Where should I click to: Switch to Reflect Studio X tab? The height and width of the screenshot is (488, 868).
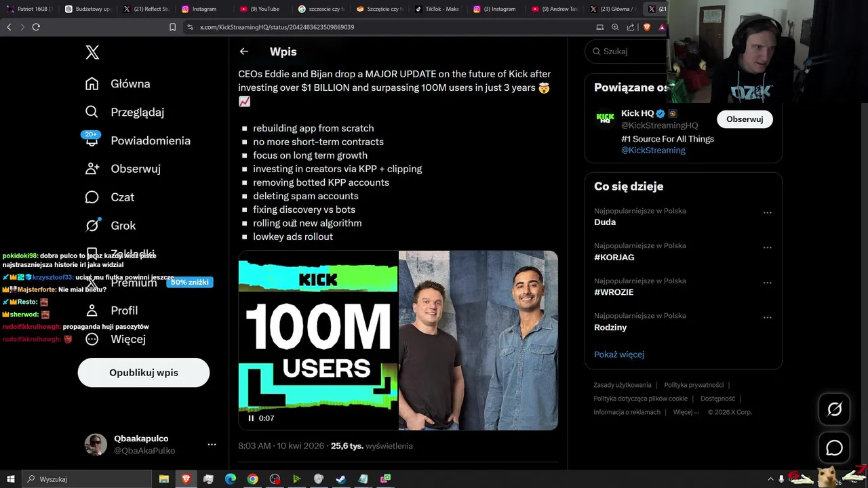(x=146, y=9)
